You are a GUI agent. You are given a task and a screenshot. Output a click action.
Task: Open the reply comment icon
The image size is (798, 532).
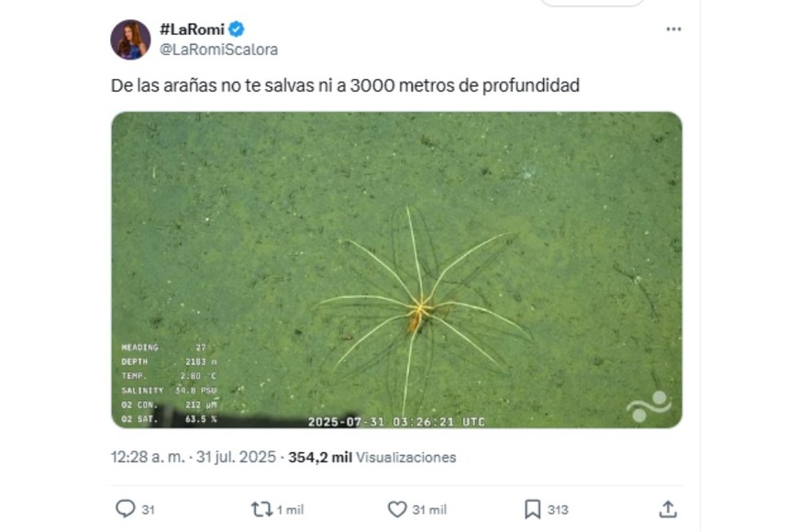pyautogui.click(x=125, y=508)
